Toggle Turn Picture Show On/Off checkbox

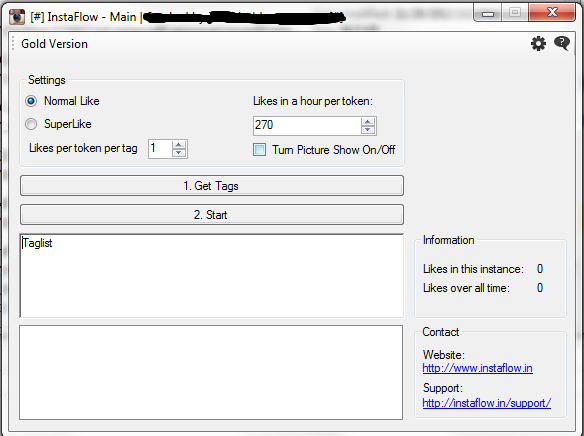tap(259, 150)
